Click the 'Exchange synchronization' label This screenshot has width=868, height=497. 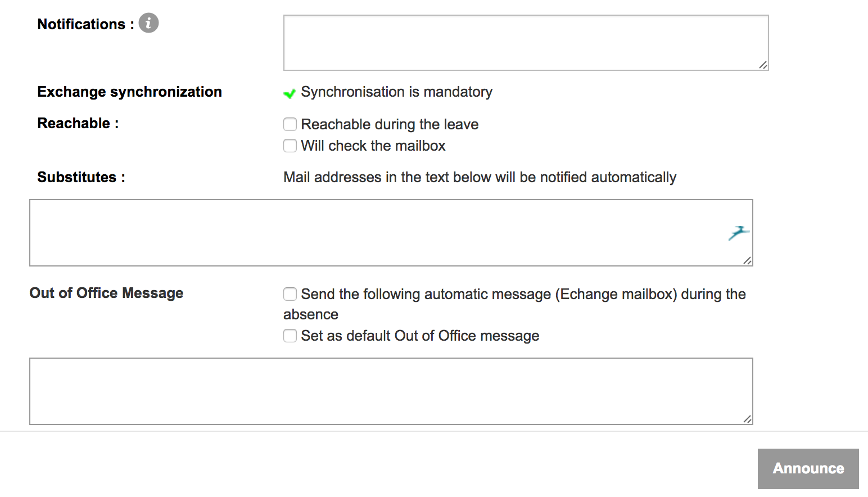(129, 92)
